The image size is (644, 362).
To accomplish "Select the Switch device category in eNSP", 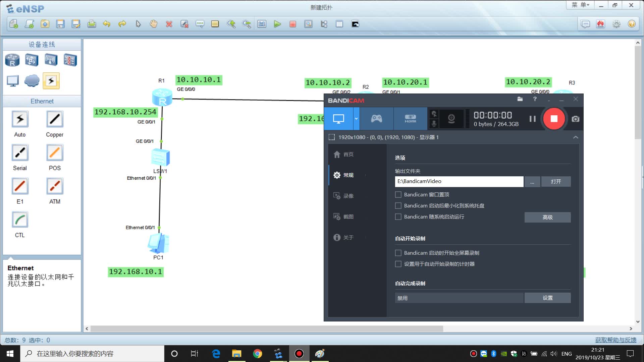I will tap(32, 60).
